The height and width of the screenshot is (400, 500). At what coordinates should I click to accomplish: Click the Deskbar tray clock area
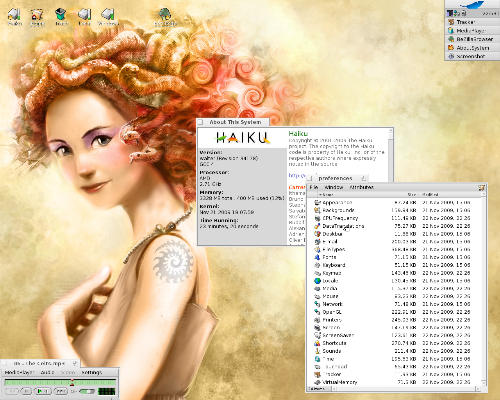tap(490, 13)
